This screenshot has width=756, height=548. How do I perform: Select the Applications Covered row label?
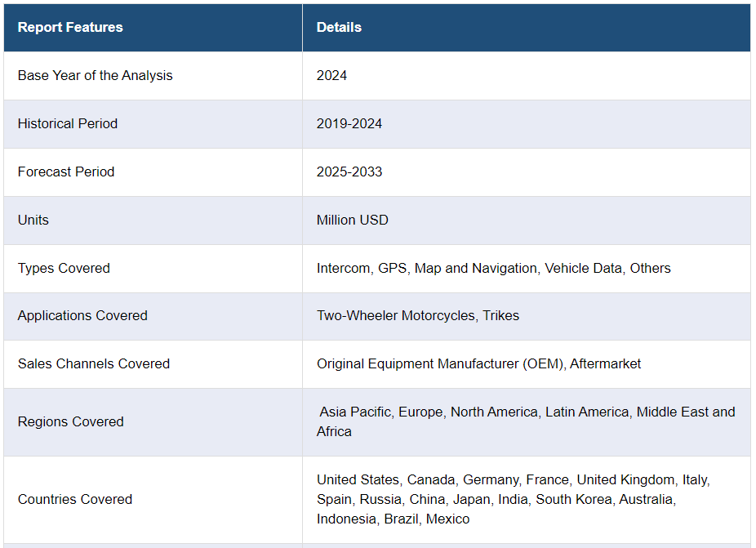(82, 315)
